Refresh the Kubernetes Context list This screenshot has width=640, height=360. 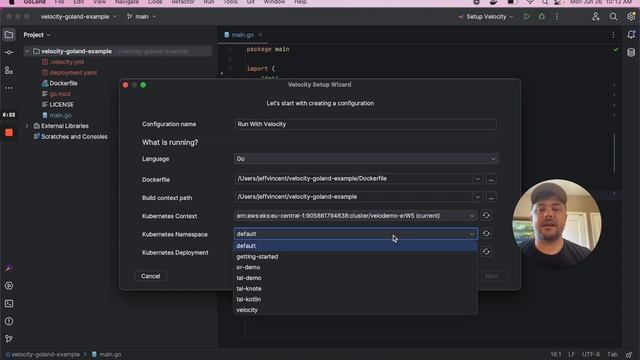486,216
